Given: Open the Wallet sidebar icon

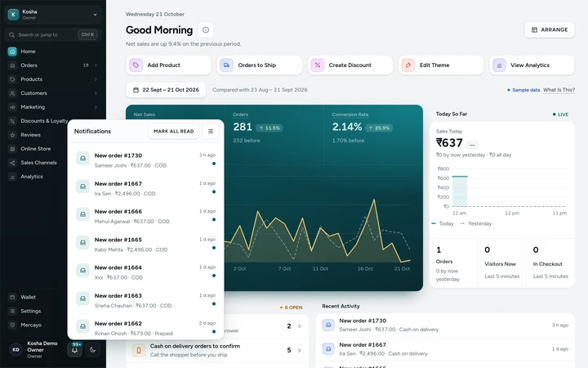Looking at the screenshot, I should point(12,297).
